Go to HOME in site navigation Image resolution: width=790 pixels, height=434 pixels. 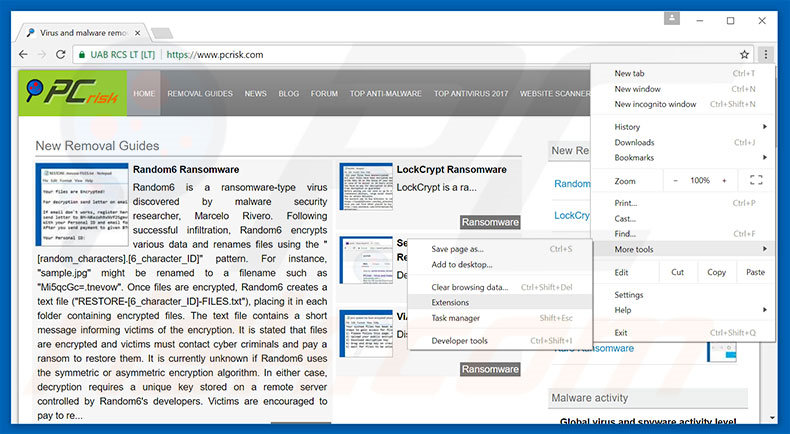(144, 93)
